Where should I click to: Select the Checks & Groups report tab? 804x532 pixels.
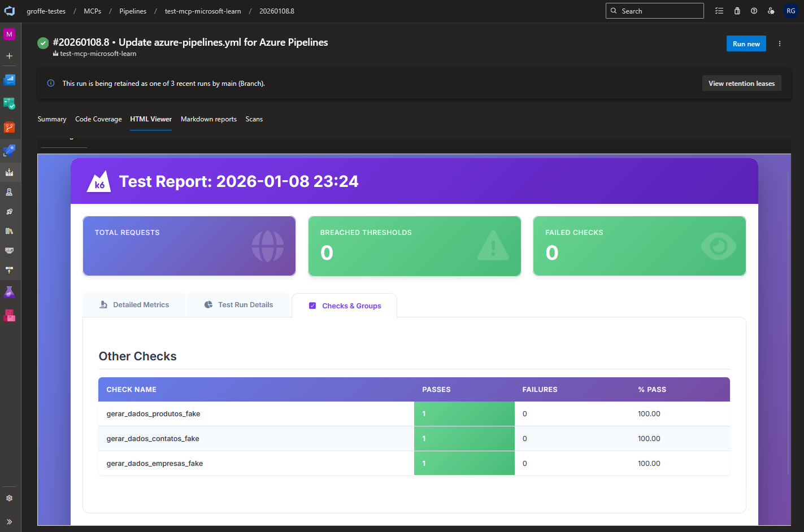[x=345, y=306]
